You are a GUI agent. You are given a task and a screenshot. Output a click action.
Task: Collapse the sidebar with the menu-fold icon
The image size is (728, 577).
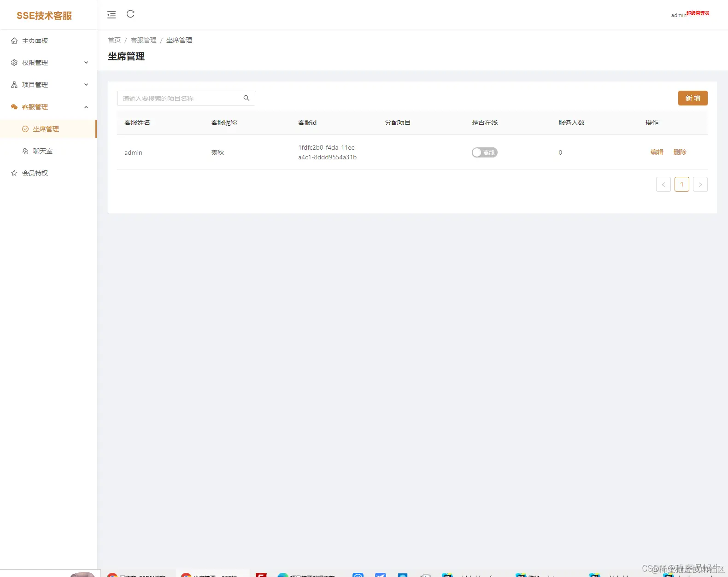click(112, 15)
